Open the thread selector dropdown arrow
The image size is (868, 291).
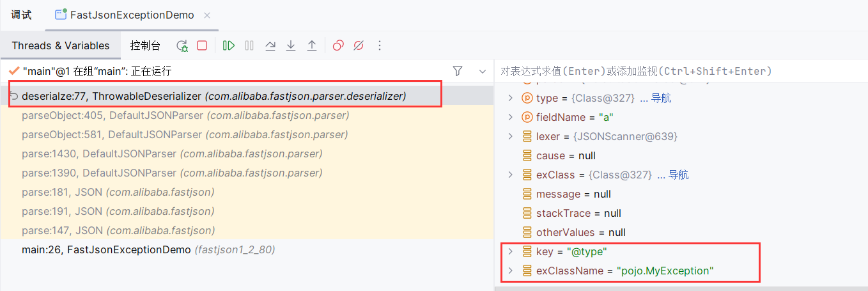(x=482, y=71)
